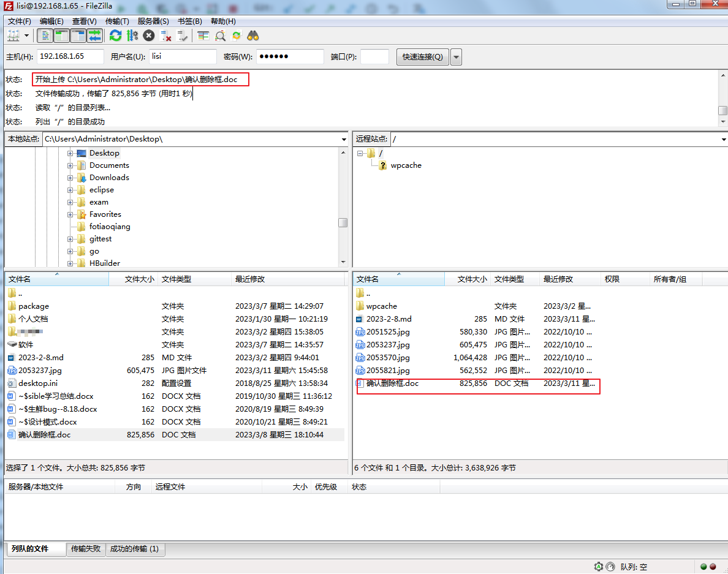The image size is (728, 574).
Task: Open the directory comparison icon
Action: pos(203,36)
